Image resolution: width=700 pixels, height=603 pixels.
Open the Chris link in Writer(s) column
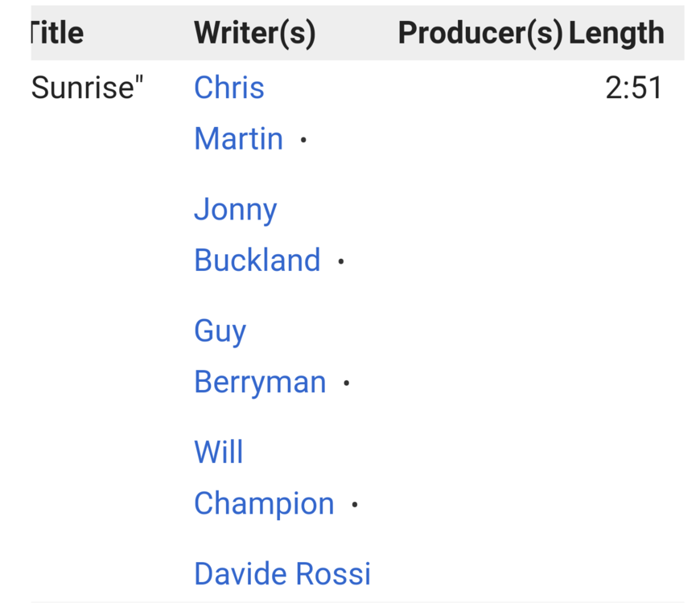(229, 88)
